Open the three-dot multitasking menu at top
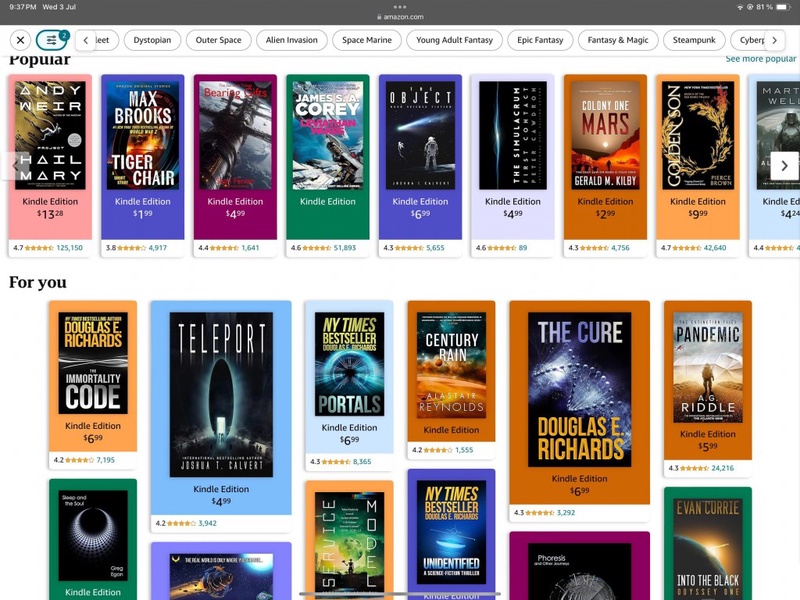The height and width of the screenshot is (600, 800). point(400,7)
